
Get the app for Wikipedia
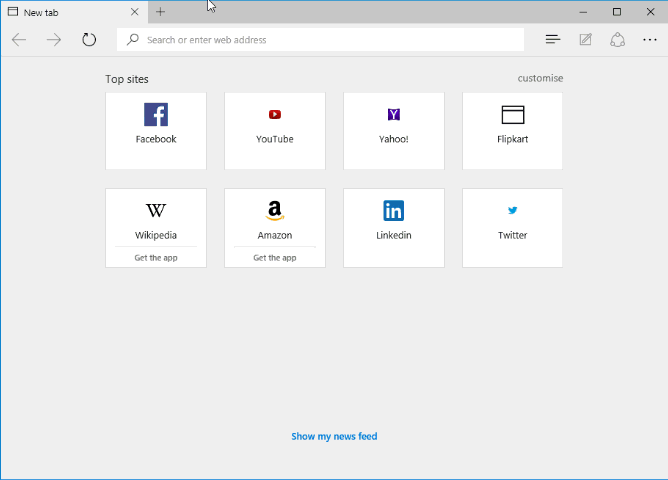pos(156,258)
